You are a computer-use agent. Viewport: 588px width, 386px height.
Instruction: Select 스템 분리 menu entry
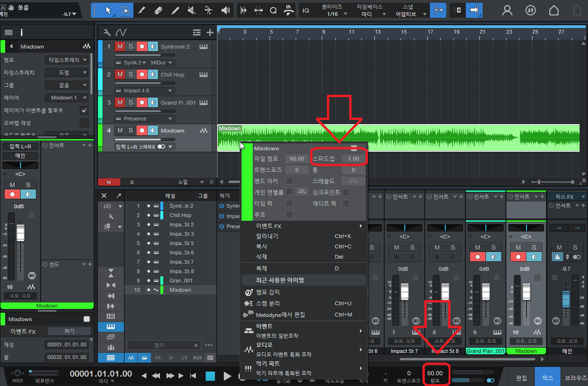(x=268, y=303)
